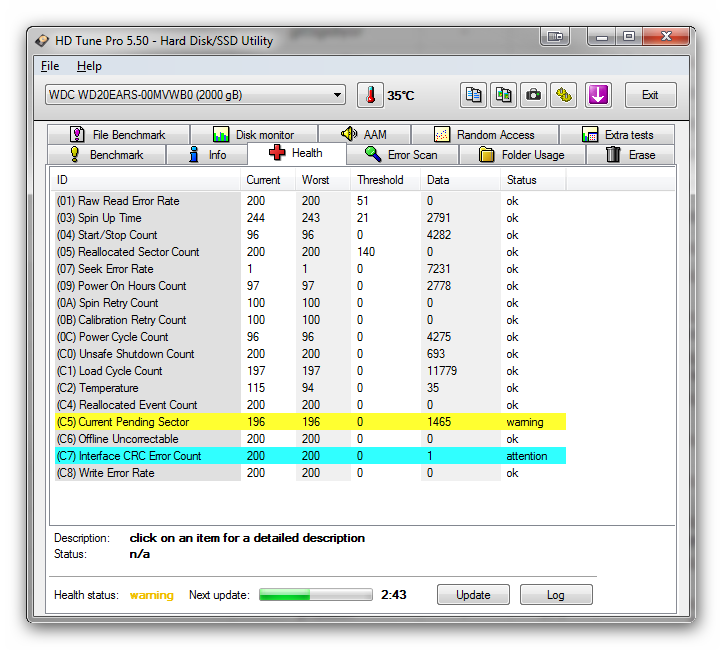Screen dimensions: 723x650
Task: Open options with the wrench icon
Action: (564, 95)
